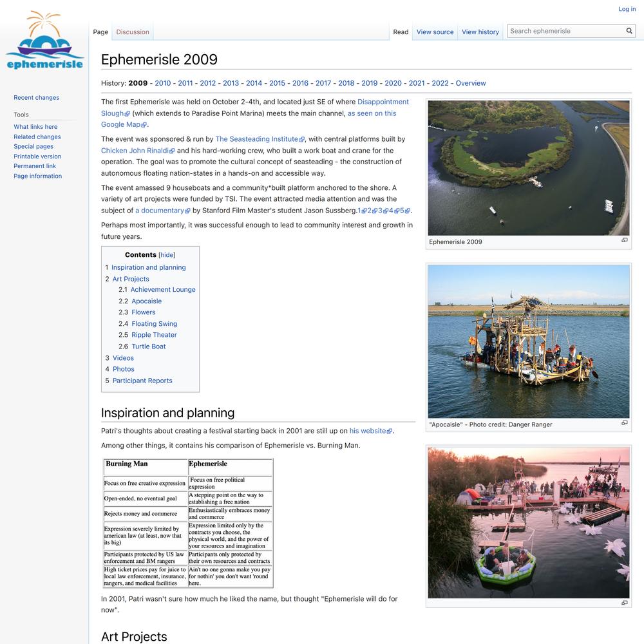The height and width of the screenshot is (644, 644).
Task: Jump to Art Projects in contents
Action: pyautogui.click(x=131, y=279)
